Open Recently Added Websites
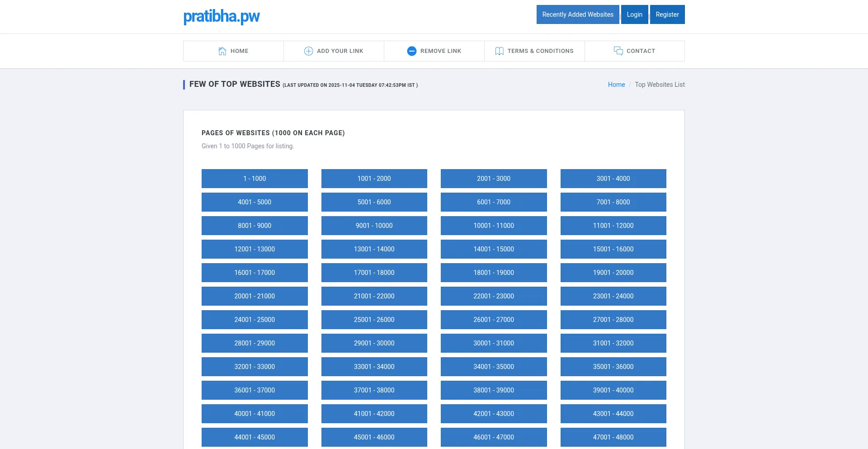Viewport: 868px width, 449px height. point(577,14)
